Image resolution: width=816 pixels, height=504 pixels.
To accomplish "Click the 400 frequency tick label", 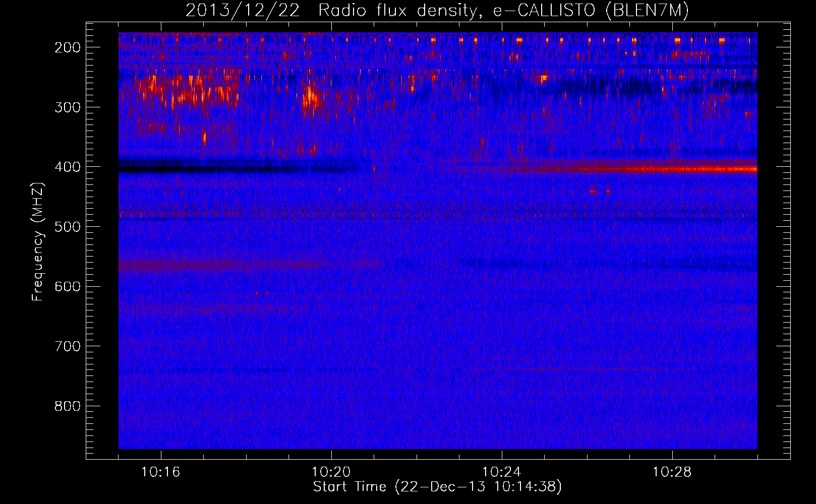I will 68,167.
